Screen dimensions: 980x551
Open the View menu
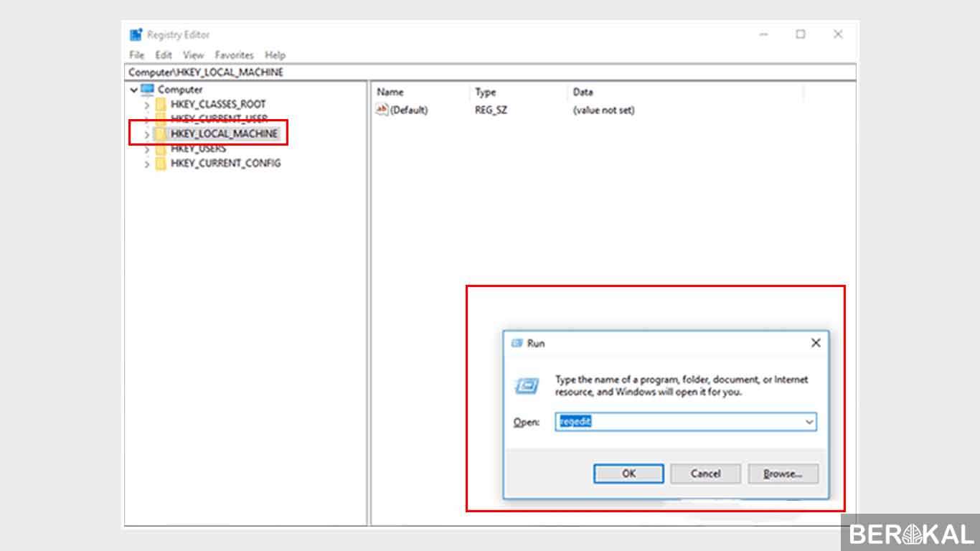[x=193, y=55]
